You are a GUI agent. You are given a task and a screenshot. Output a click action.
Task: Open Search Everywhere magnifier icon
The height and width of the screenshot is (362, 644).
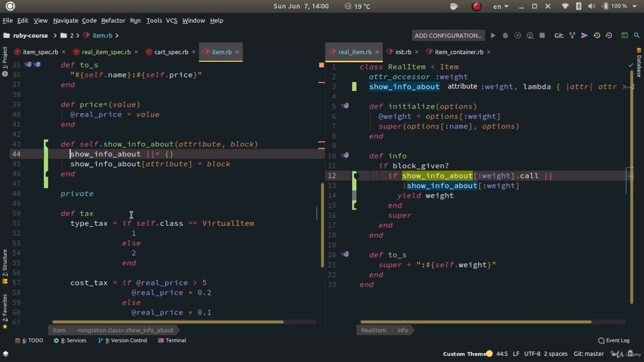[636, 36]
